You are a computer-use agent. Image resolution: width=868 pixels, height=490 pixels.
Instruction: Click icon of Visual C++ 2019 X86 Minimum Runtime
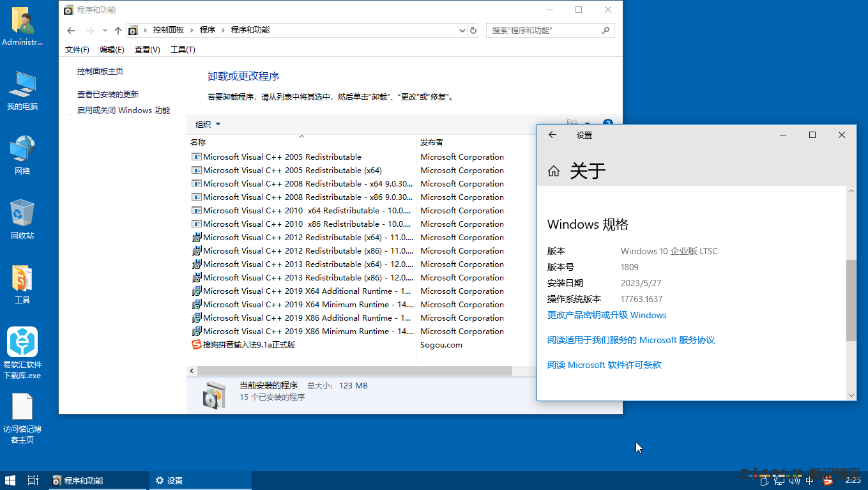coord(197,332)
